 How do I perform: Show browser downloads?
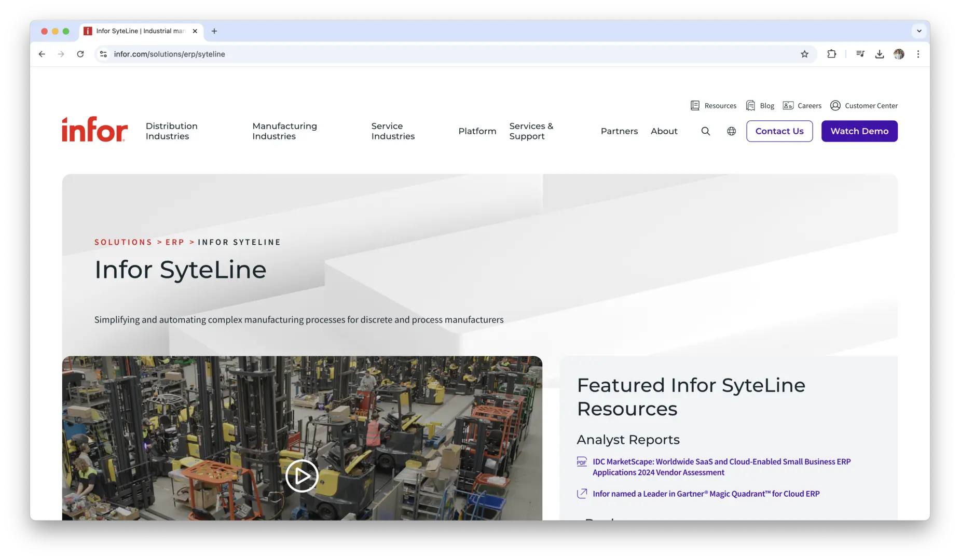coord(879,54)
